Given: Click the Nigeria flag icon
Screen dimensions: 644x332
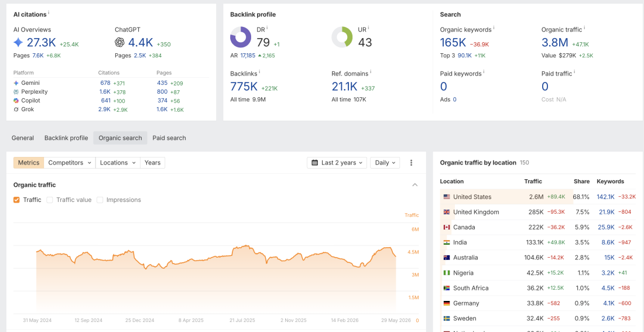Looking at the screenshot, I should click(447, 273).
